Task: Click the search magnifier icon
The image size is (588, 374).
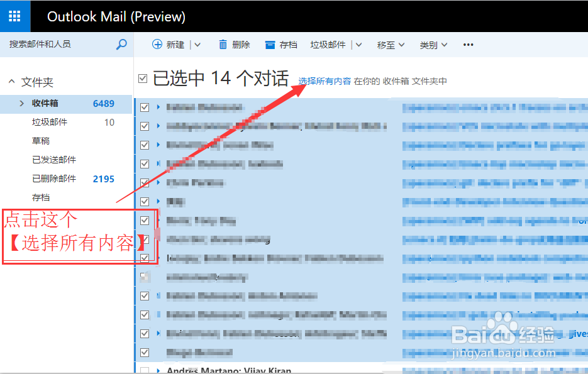Action: click(x=121, y=44)
